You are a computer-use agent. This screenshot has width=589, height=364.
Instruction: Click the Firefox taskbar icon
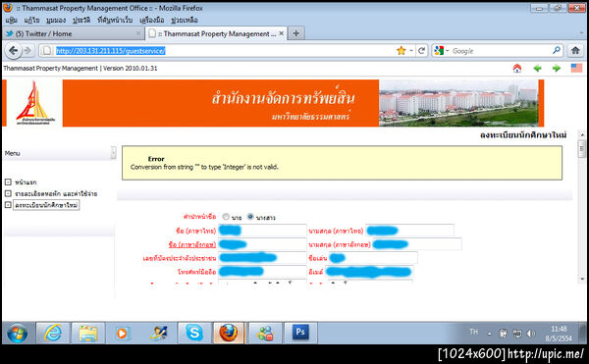click(x=229, y=333)
